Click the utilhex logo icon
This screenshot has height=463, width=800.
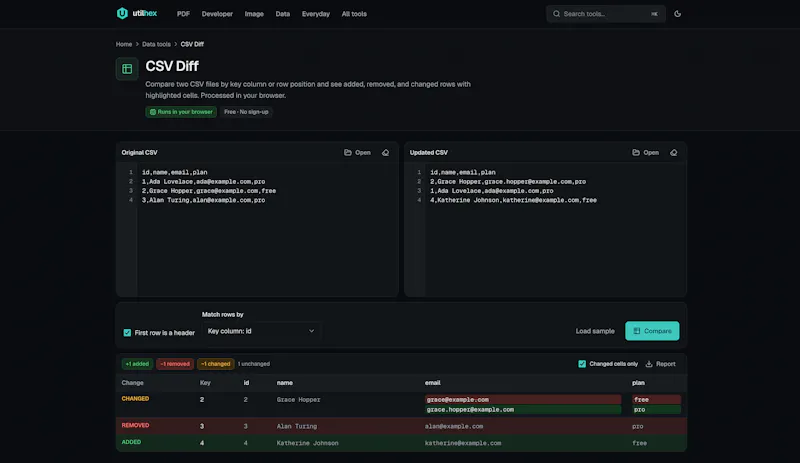pyautogui.click(x=122, y=13)
